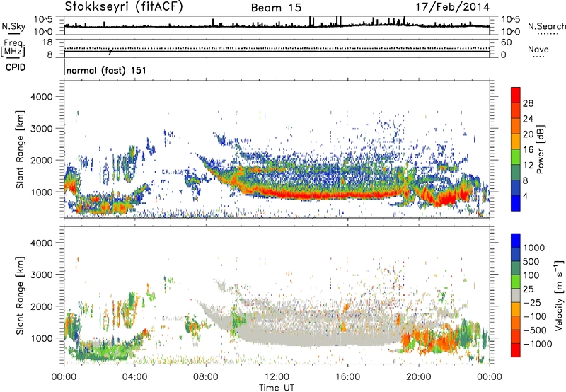Image resolution: width=566 pixels, height=392 pixels.
Task: Click the "Nave" legend label
Action: [538, 49]
